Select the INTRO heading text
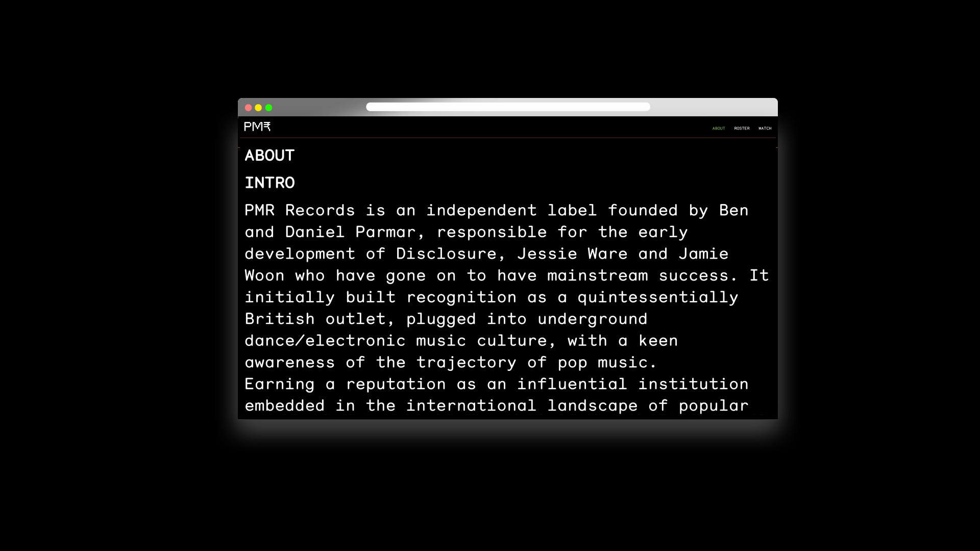The image size is (980, 551). click(x=269, y=183)
